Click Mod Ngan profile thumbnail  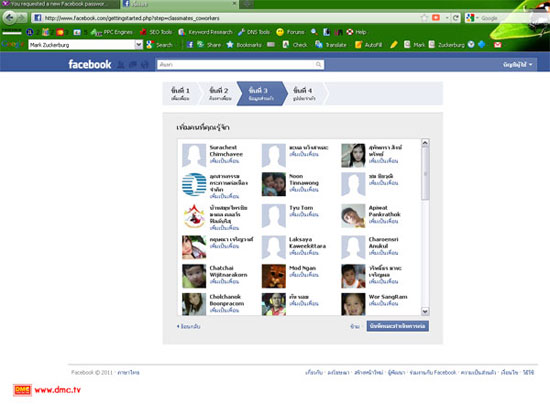pos(274,276)
